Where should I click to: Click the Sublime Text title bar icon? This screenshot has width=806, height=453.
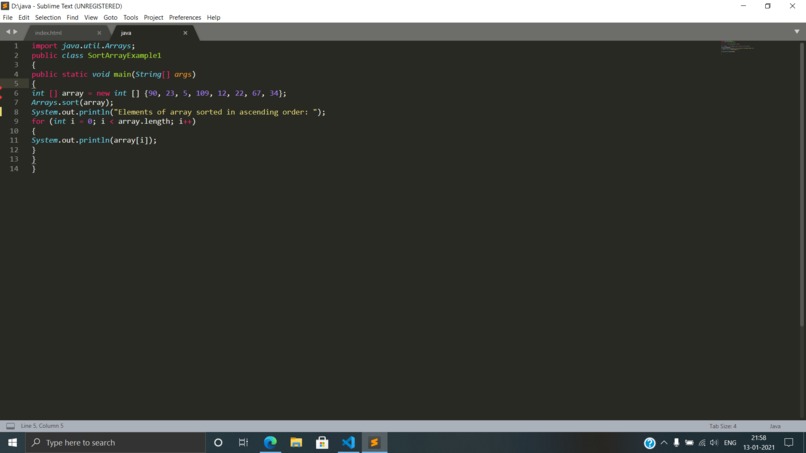pos(5,6)
